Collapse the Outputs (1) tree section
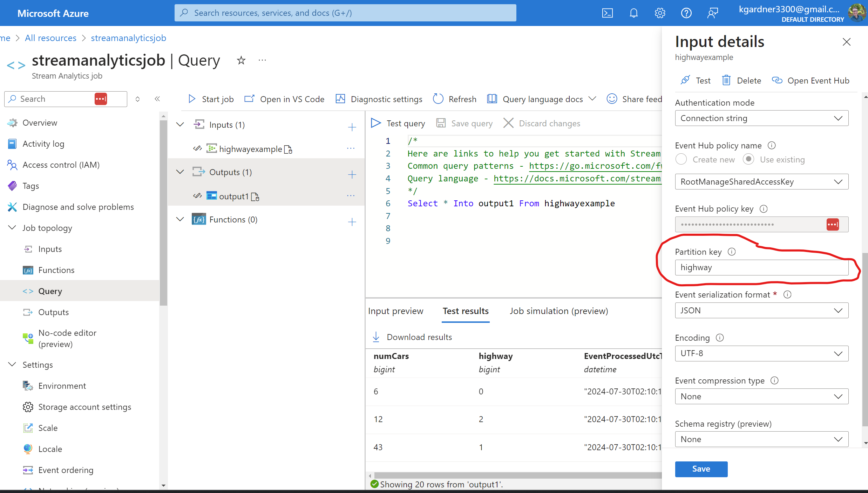The width and height of the screenshot is (868, 493). tap(180, 172)
